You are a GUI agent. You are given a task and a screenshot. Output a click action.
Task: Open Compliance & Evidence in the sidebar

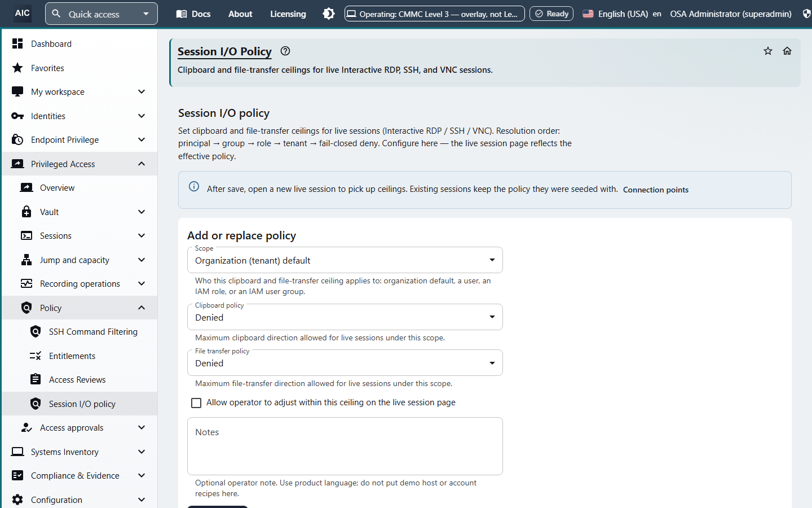click(x=80, y=476)
